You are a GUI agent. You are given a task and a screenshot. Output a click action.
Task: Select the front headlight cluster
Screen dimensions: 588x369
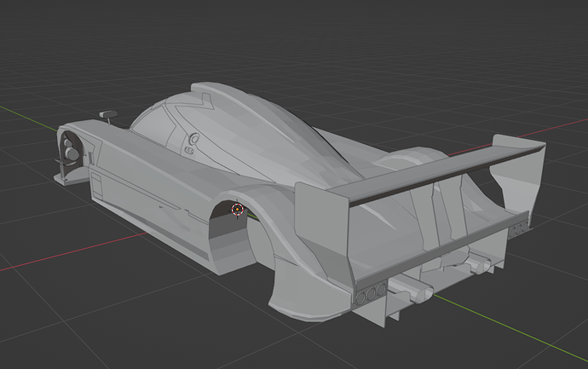pyautogui.click(x=69, y=151)
